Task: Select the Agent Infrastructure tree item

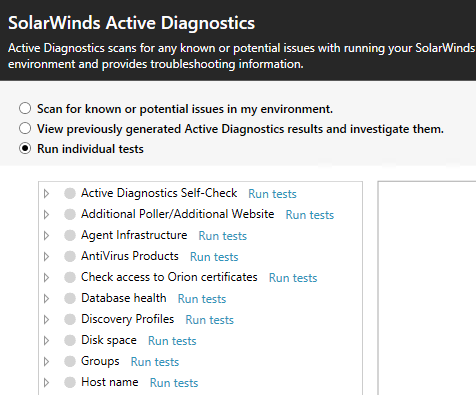Action: [134, 235]
